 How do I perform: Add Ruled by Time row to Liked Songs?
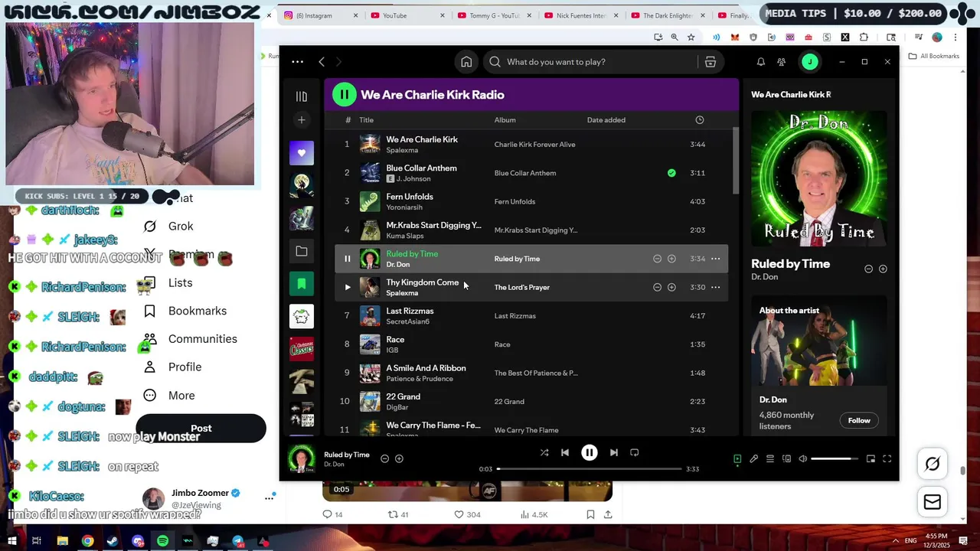pyautogui.click(x=671, y=259)
